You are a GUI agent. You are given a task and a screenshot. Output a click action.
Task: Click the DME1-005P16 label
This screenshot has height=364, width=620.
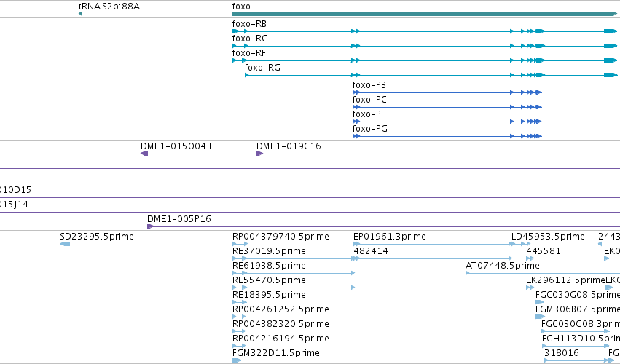click(x=179, y=219)
